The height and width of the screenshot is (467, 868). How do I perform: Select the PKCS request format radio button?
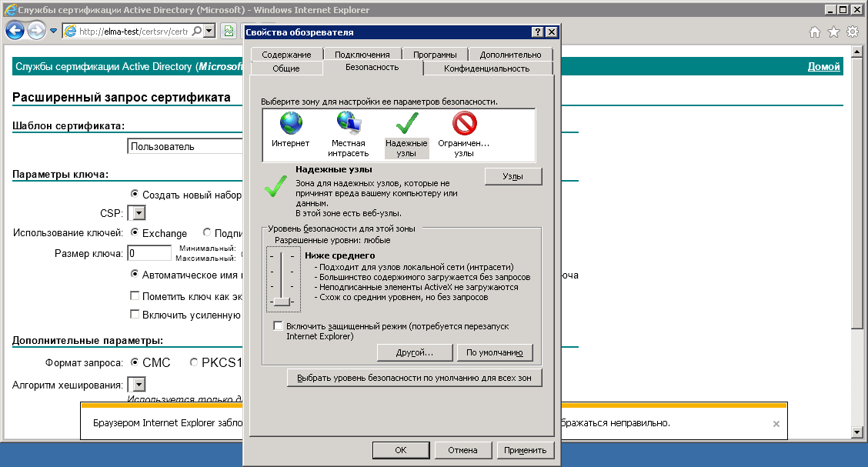194,362
